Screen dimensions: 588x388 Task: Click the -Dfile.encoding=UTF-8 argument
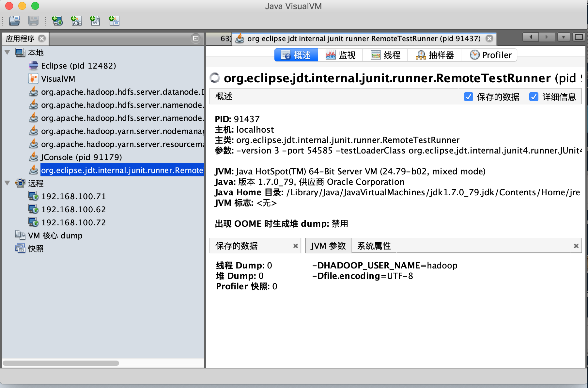click(363, 276)
